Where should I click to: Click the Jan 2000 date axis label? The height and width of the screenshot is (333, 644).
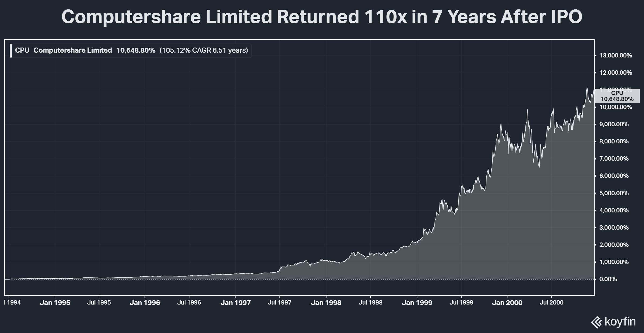point(507,303)
